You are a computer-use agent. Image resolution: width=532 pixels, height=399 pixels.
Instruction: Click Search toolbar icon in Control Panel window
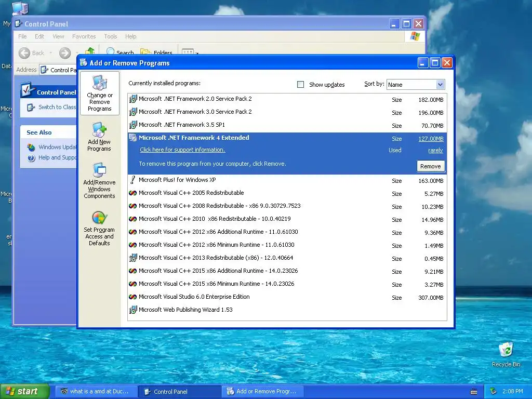[x=110, y=51]
